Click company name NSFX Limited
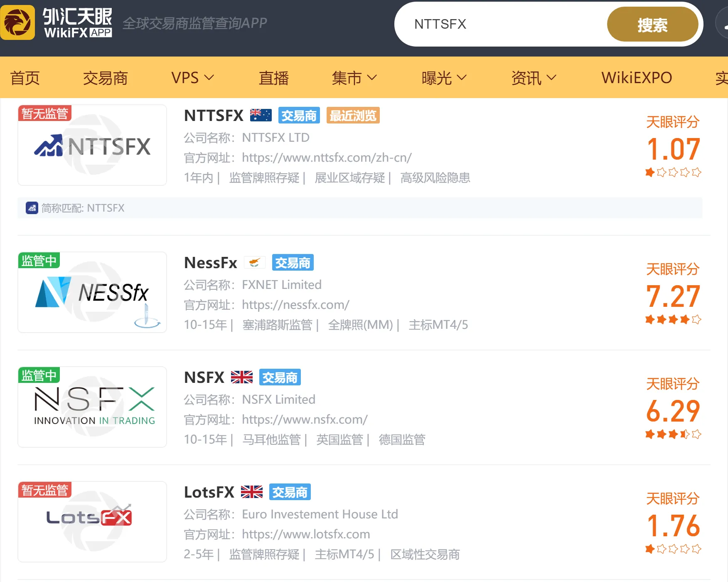Screen dimensions: 728x582 click(x=278, y=400)
